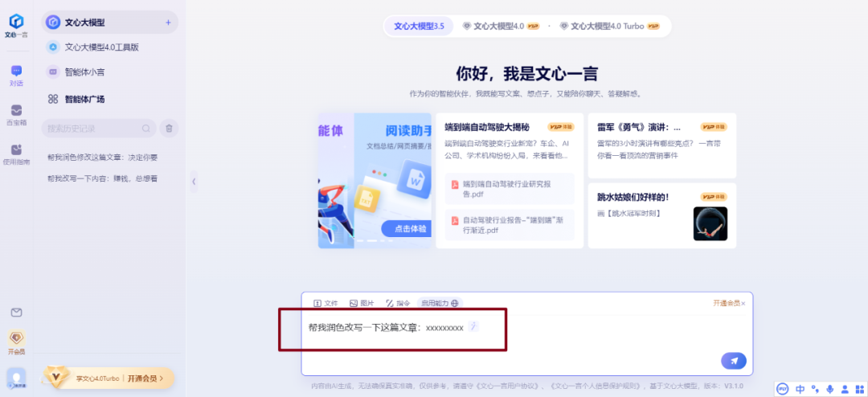Click the search magnifier icon

[x=146, y=129]
